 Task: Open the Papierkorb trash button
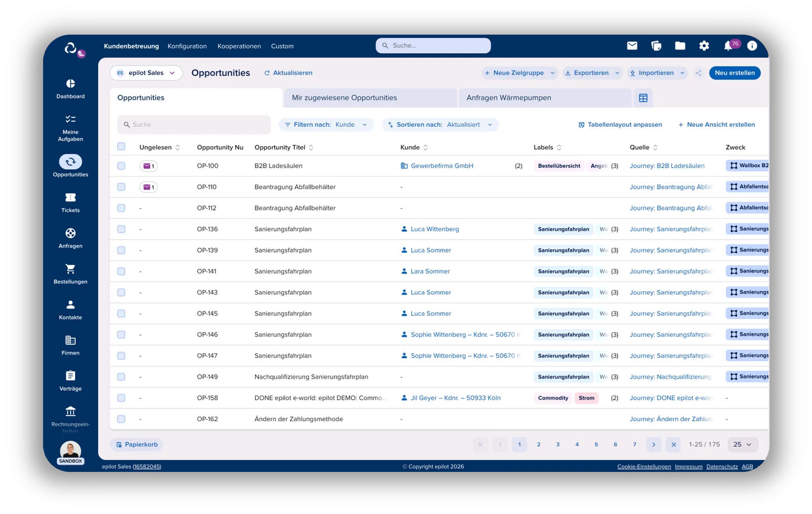coord(137,444)
